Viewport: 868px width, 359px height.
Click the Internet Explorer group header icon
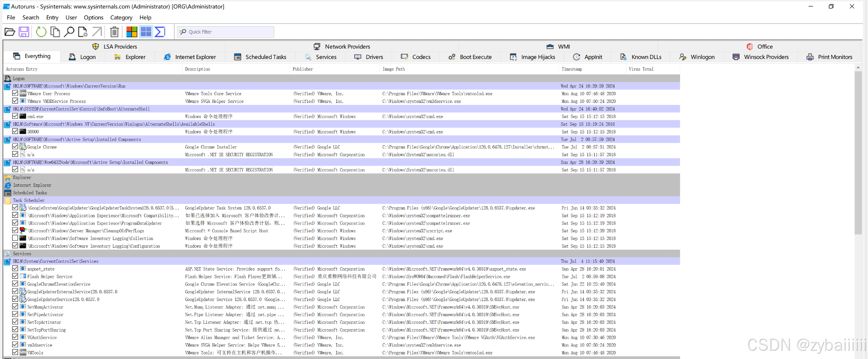pyautogui.click(x=7, y=185)
